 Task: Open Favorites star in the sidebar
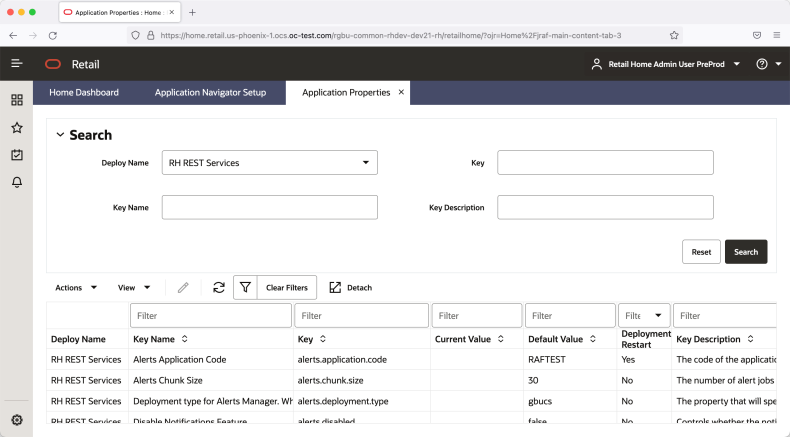click(x=17, y=128)
